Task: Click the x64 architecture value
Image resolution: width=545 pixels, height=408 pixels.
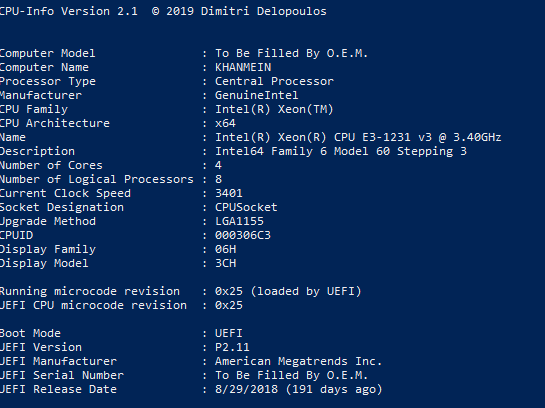Action: click(225, 123)
